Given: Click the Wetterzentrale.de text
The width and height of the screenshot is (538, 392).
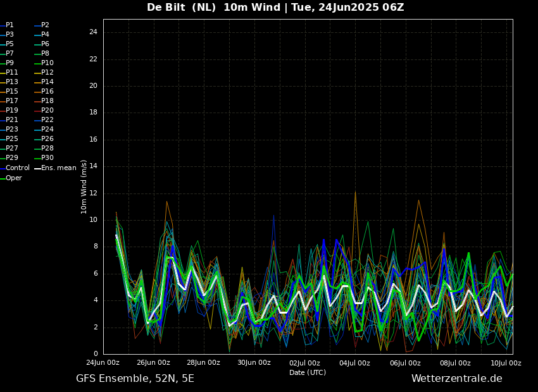Looking at the screenshot, I should pos(456,379).
